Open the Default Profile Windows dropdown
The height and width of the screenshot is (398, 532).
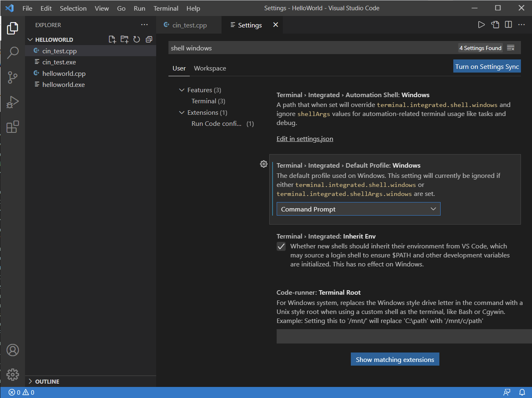click(358, 209)
